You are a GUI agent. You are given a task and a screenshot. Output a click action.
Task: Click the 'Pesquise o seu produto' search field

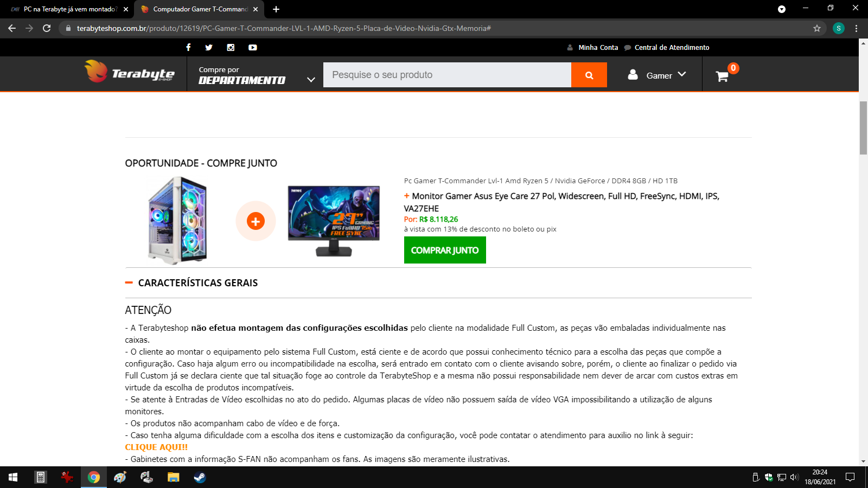[x=447, y=75]
